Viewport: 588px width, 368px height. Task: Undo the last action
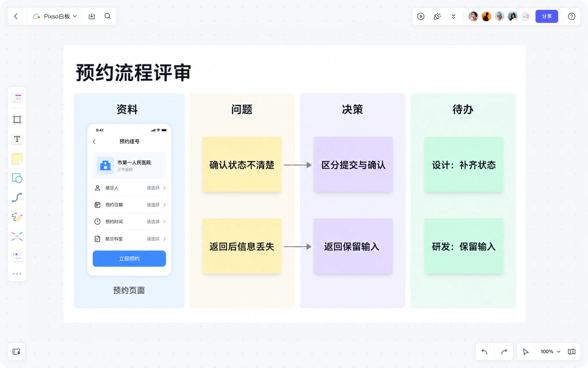(x=485, y=352)
